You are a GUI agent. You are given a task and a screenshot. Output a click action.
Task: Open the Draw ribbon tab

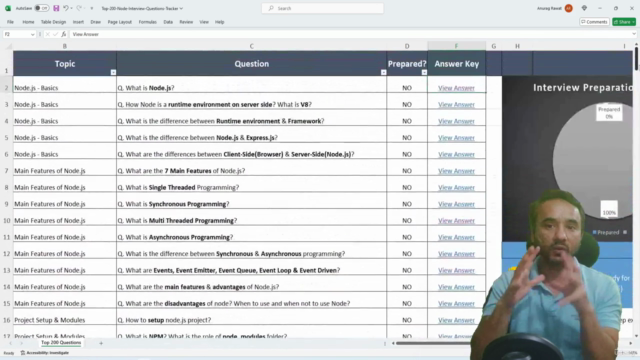click(x=96, y=22)
